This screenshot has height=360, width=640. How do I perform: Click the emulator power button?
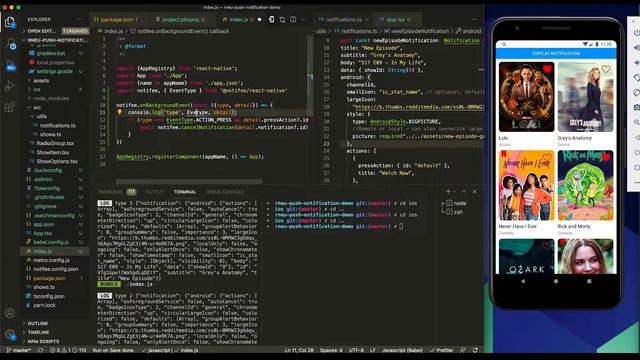(x=637, y=33)
